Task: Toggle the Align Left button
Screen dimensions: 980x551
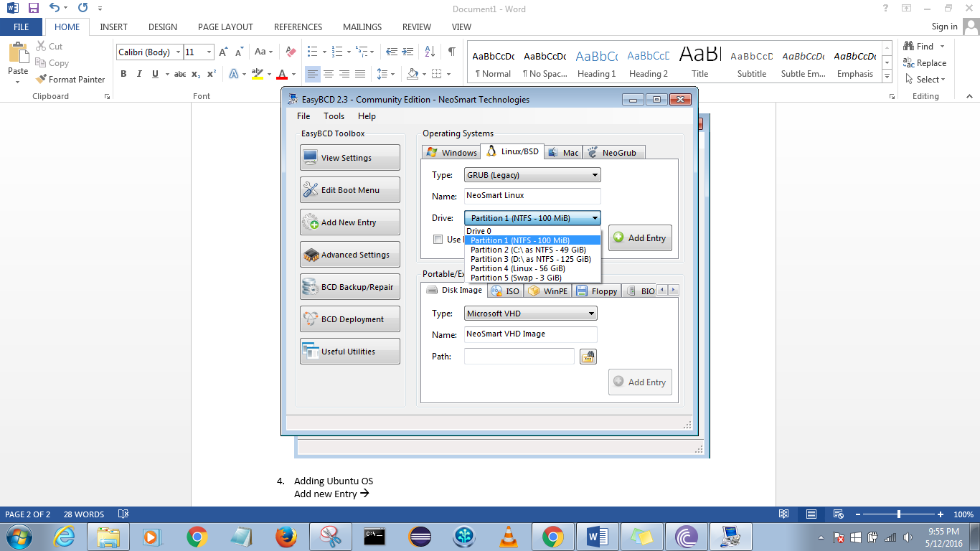Action: pyautogui.click(x=313, y=74)
